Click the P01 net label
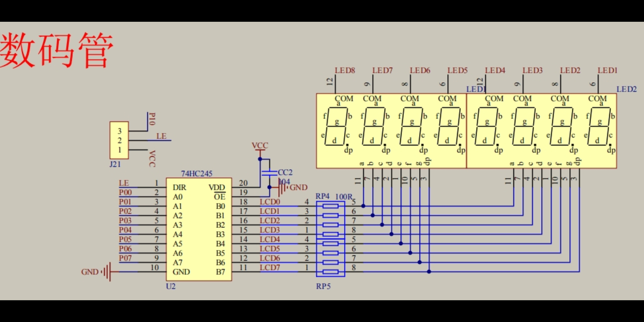The height and width of the screenshot is (322, 644). tap(125, 202)
